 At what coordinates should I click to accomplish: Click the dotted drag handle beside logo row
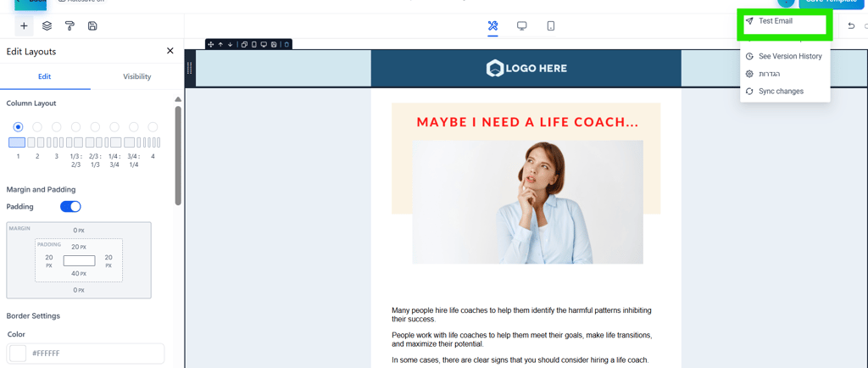(190, 68)
